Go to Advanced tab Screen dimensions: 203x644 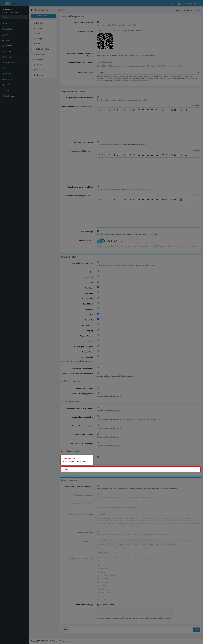(44, 75)
